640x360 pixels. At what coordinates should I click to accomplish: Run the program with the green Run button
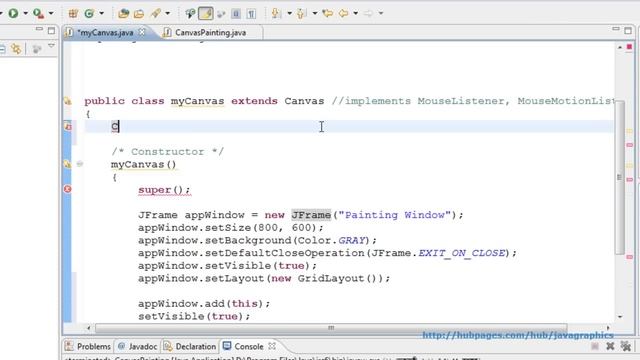point(13,13)
